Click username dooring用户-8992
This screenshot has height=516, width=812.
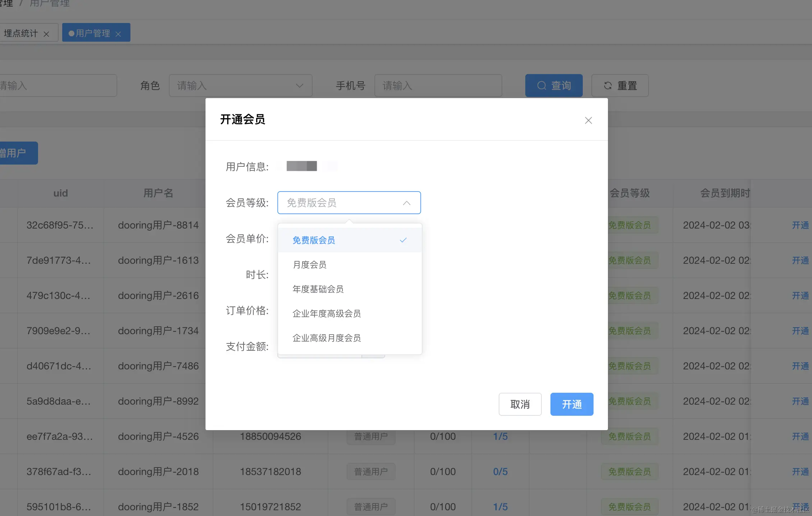[158, 401]
